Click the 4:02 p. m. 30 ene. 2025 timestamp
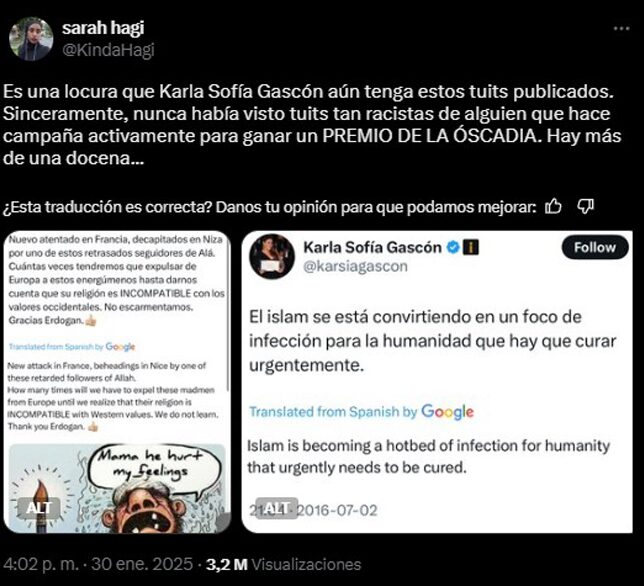This screenshot has height=586, width=644. click(x=98, y=564)
